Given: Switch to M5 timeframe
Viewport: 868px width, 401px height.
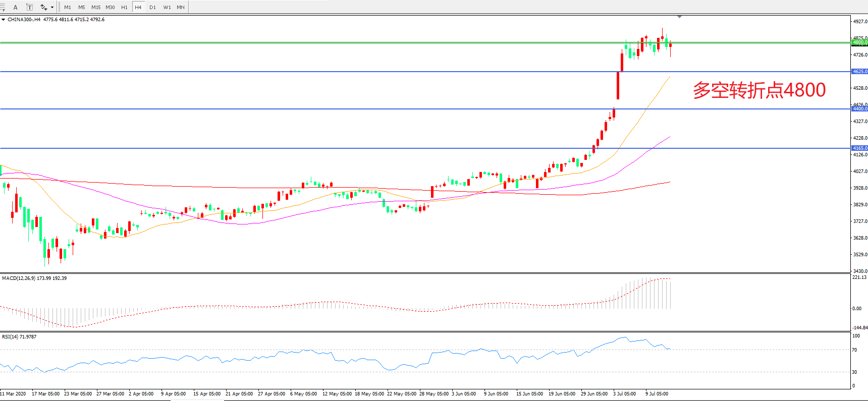Looking at the screenshot, I should click(81, 7).
